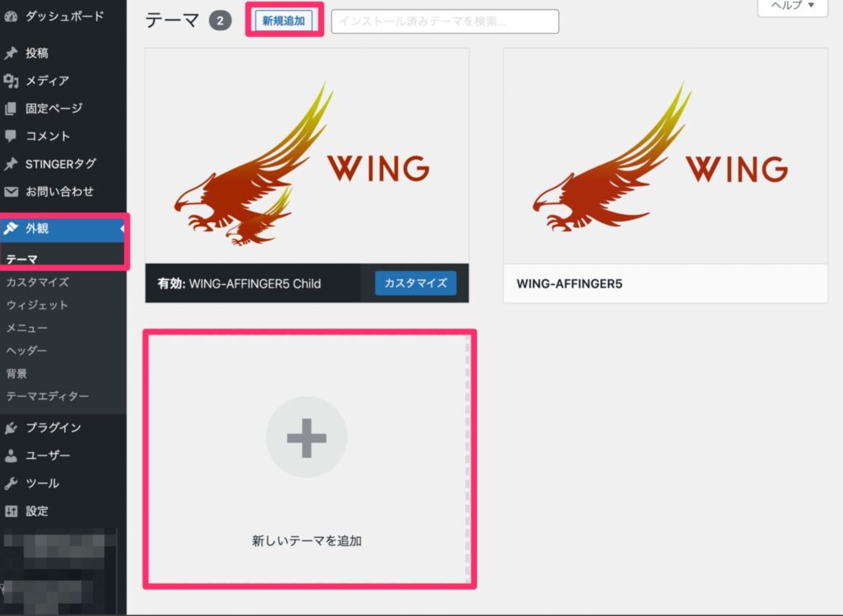Open the ヘルプ dropdown tab
843x616 pixels.
click(793, 7)
